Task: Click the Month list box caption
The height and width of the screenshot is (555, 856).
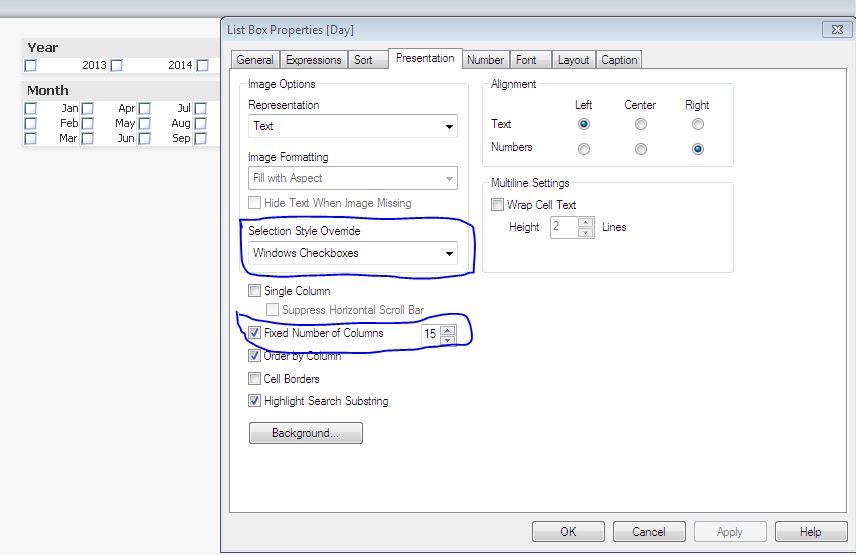Action: 120,91
